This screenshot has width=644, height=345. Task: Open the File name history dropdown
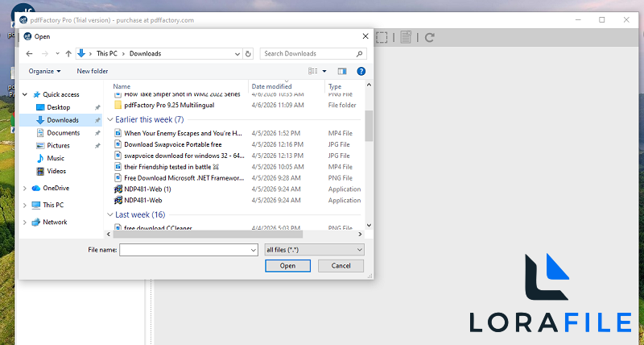[254, 250]
